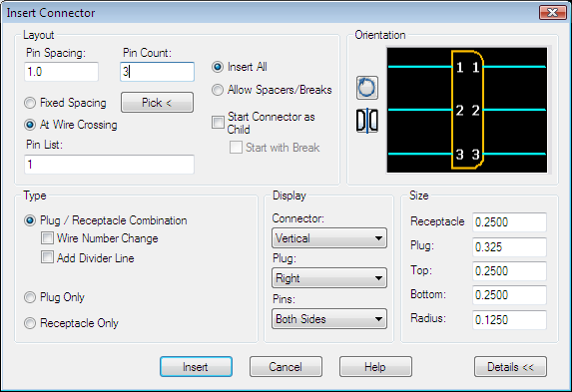This screenshot has height=392, width=572.
Task: Click the Pin Count input field
Action: [x=158, y=72]
